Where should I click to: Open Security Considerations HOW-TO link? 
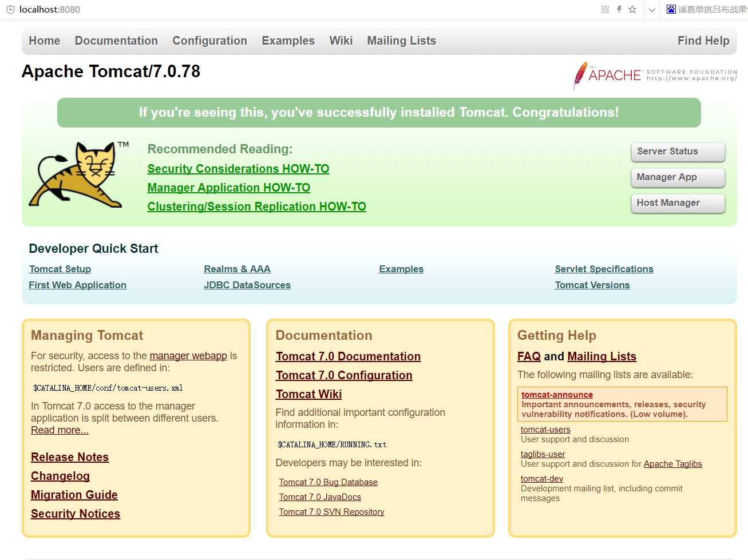pos(238,169)
